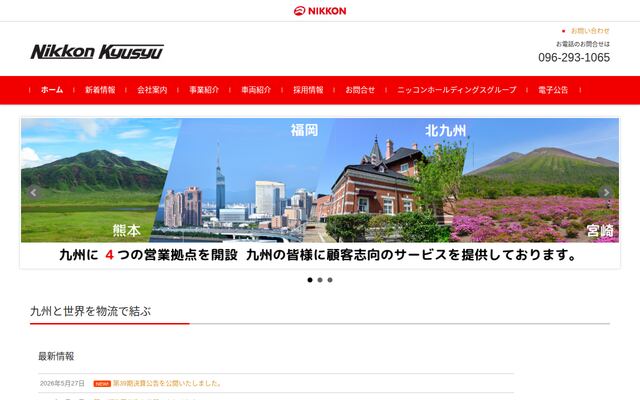Show next slide with right arrow

point(606,192)
